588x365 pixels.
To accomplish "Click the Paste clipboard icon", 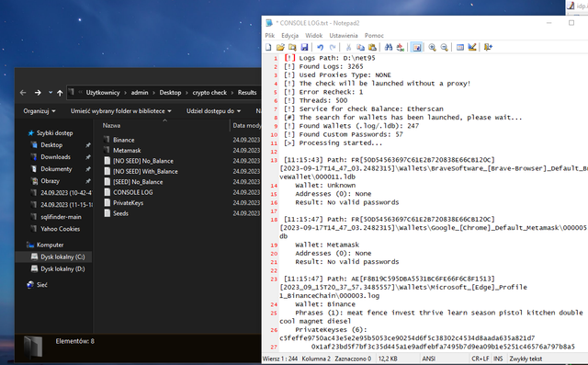I will click(x=372, y=47).
